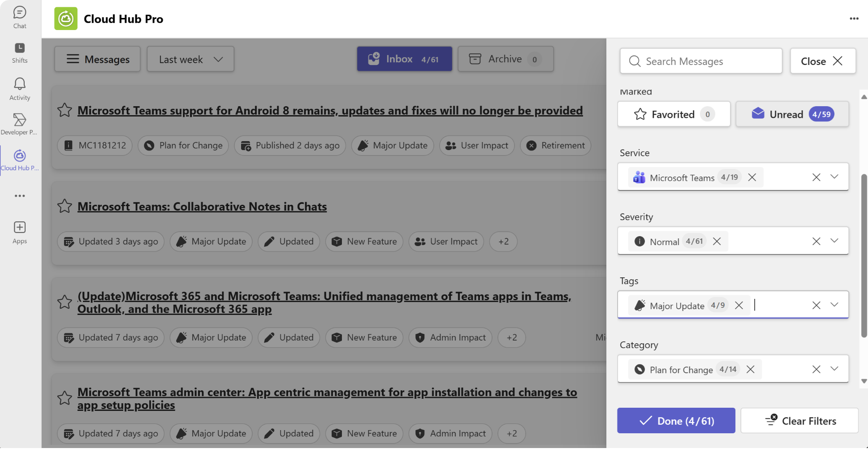Click the Clear Filters button

(x=799, y=421)
